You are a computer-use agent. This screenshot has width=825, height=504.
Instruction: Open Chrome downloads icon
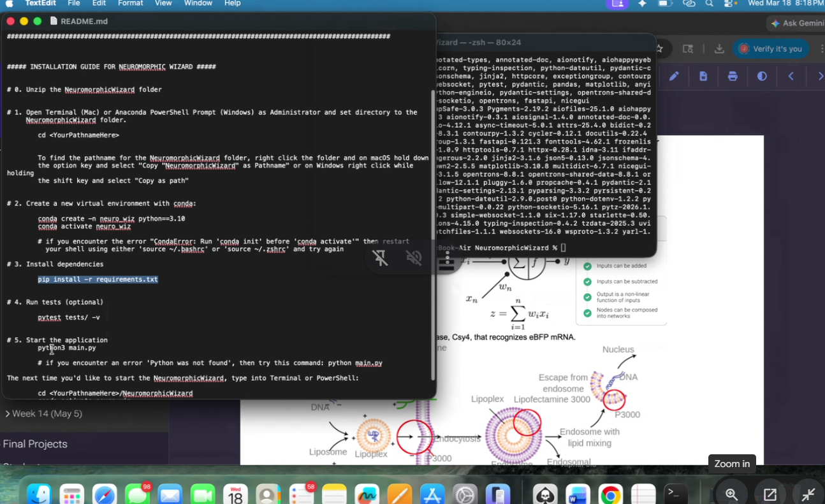719,48
